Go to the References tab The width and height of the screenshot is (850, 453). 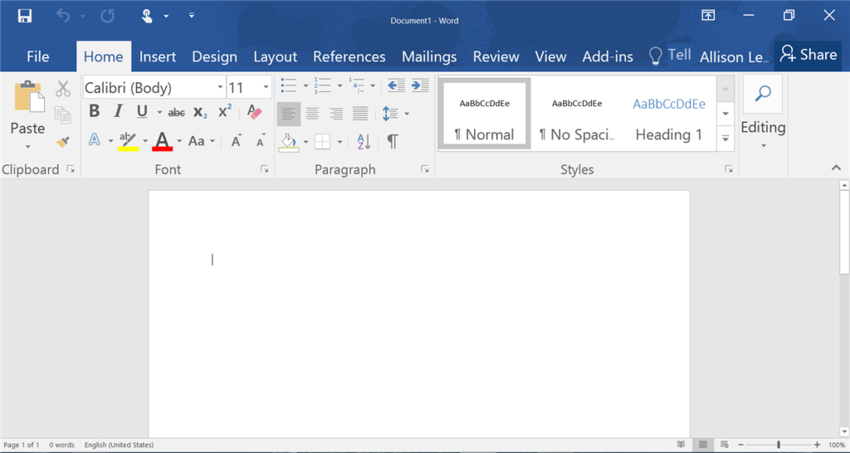click(349, 56)
